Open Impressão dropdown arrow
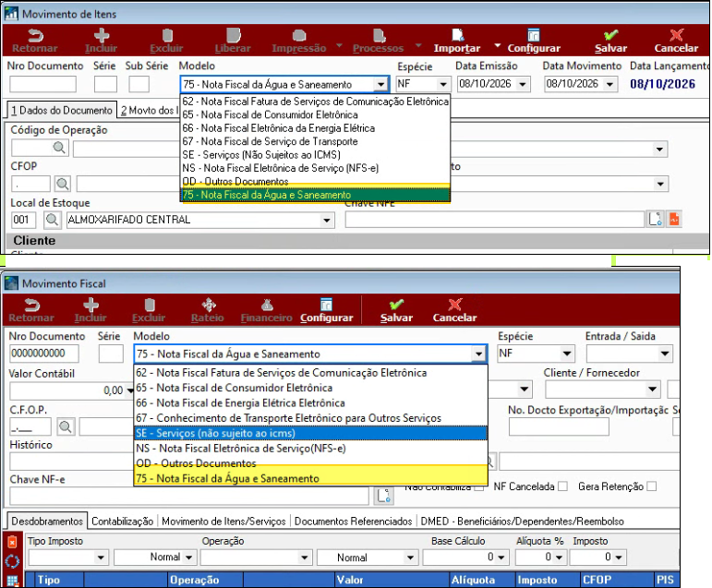 339,45
